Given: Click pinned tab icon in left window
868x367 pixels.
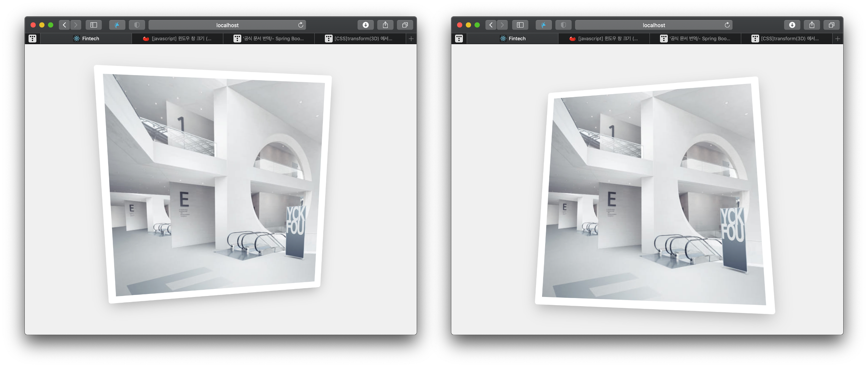Looking at the screenshot, I should pos(32,38).
